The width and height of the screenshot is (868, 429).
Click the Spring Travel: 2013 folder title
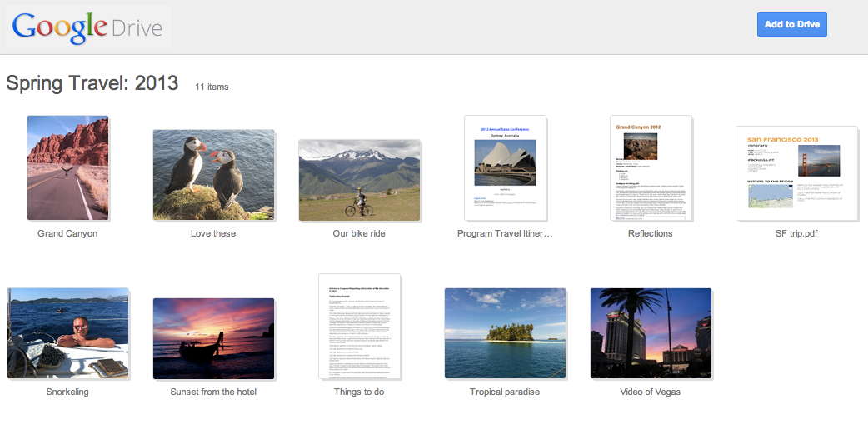click(x=92, y=83)
